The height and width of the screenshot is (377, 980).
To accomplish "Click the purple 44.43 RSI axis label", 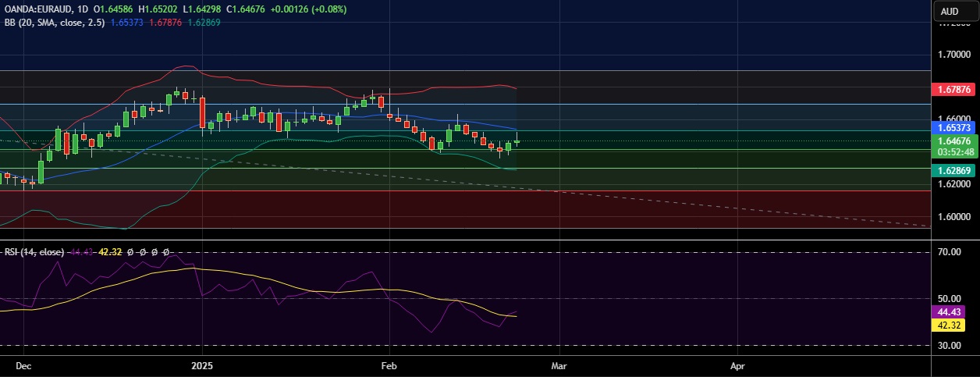I will pyautogui.click(x=949, y=311).
